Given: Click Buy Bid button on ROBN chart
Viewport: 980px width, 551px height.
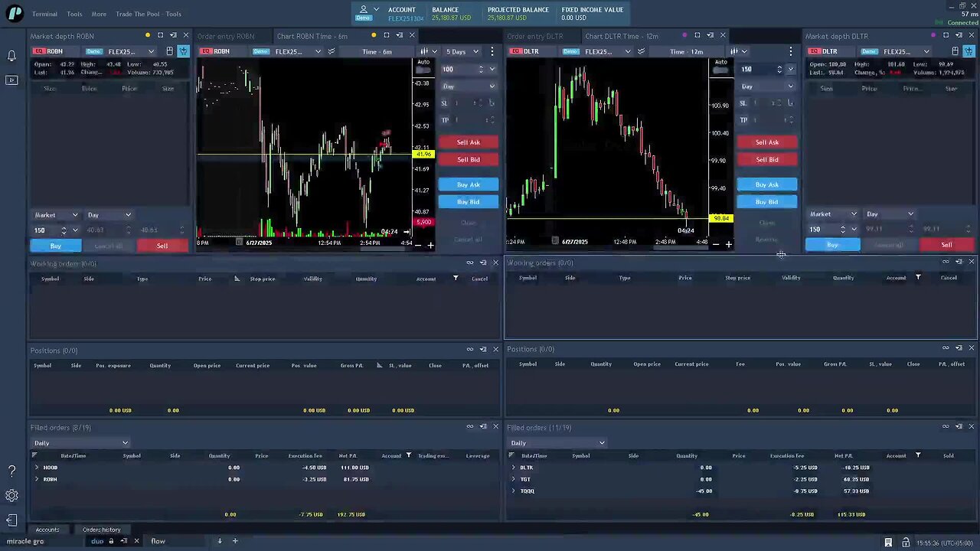Looking at the screenshot, I should click(469, 202).
